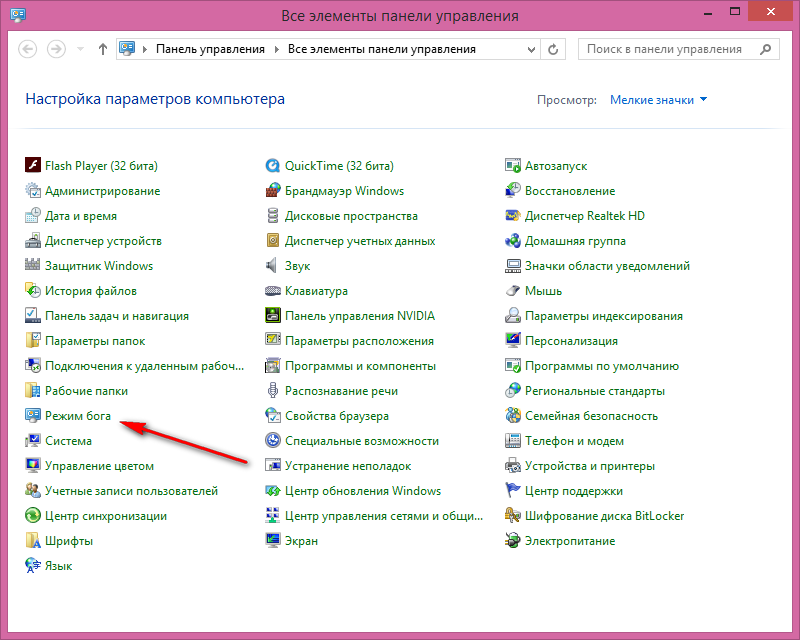The width and height of the screenshot is (800, 640).
Task: Expand the address bar history dropdown
Action: (531, 50)
